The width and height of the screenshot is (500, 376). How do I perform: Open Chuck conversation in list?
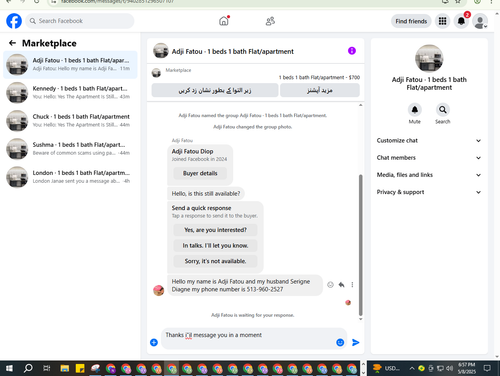point(70,120)
